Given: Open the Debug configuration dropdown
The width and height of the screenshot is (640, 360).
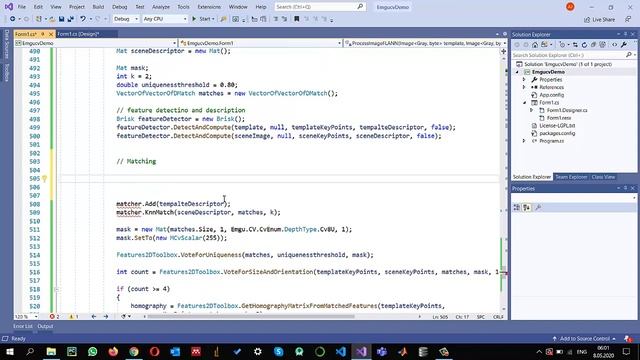Looking at the screenshot, I should pyautogui.click(x=126, y=19).
